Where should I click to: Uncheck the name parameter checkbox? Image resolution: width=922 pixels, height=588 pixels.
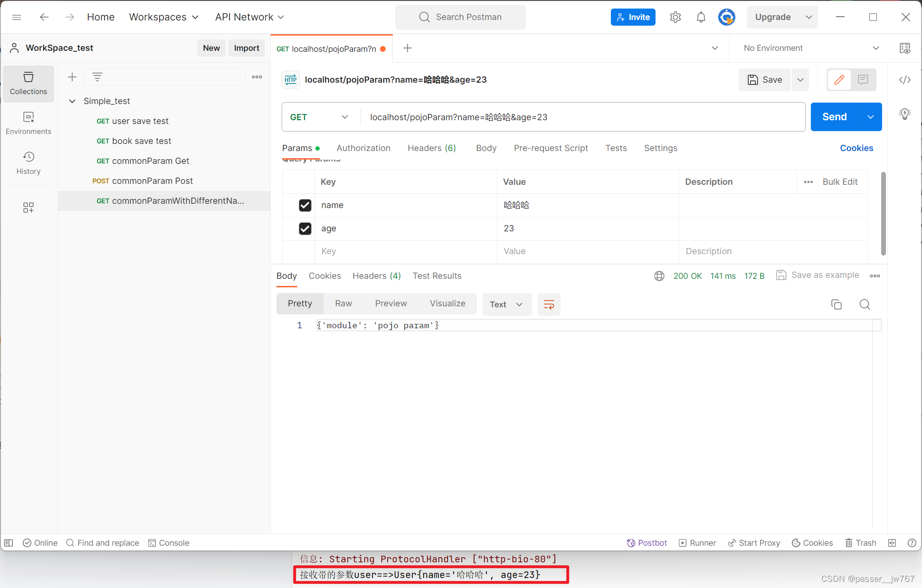pos(305,205)
